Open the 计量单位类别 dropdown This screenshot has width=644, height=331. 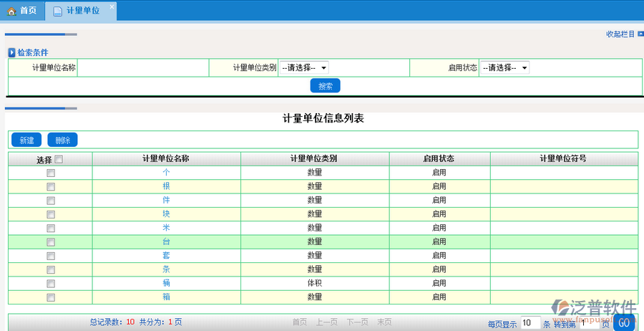click(x=303, y=67)
